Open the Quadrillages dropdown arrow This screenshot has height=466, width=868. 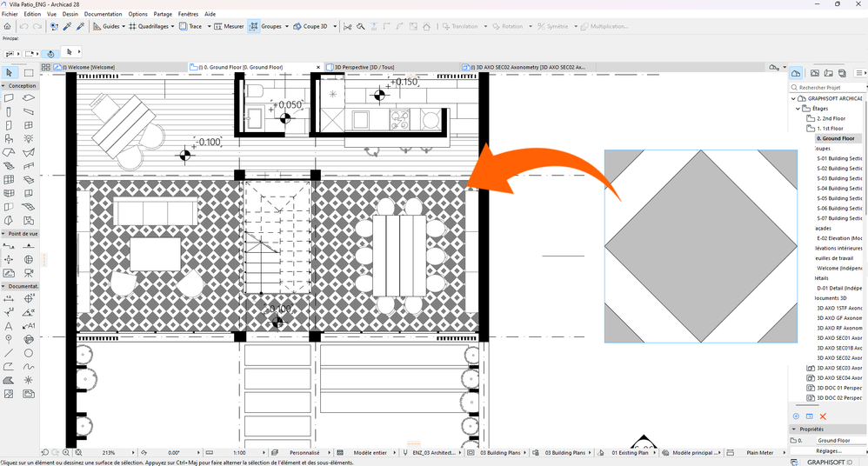(x=173, y=27)
